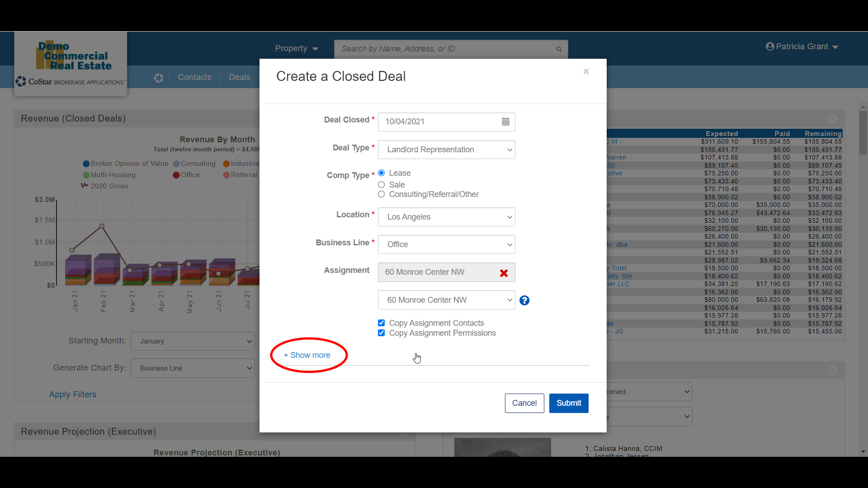Choose Consulting/Referral/Other comp type
The image size is (868, 488).
[x=382, y=194]
